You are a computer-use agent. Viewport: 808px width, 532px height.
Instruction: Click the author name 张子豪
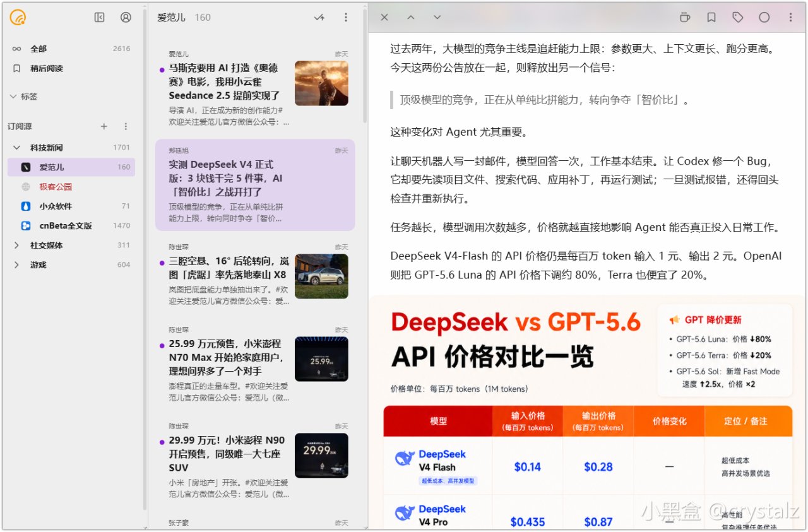click(x=179, y=523)
